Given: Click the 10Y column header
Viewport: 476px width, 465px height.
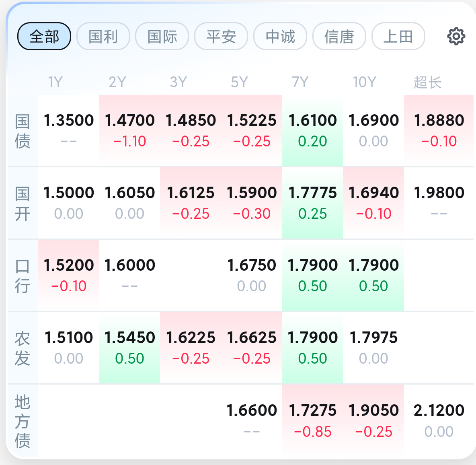Looking at the screenshot, I should click(x=364, y=82).
